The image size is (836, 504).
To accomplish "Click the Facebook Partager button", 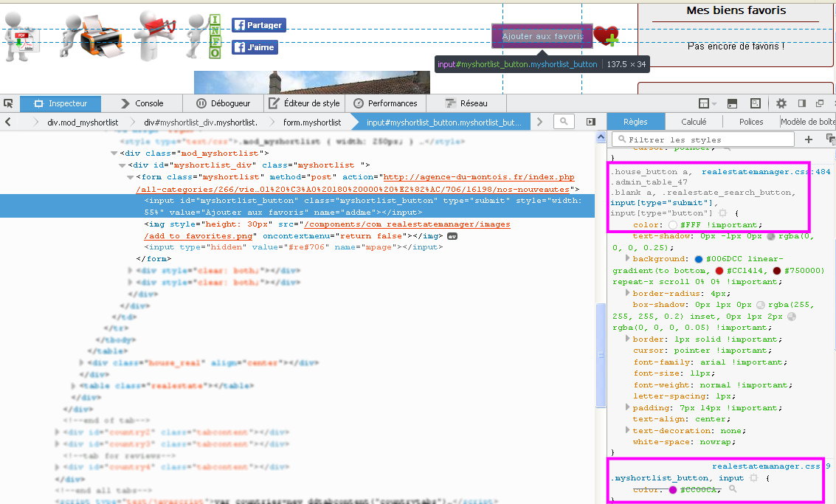I will click(258, 25).
